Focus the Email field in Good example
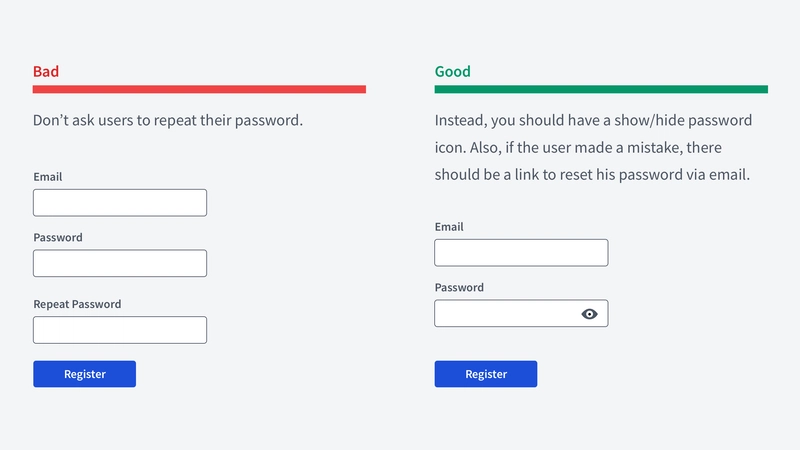 [x=521, y=253]
